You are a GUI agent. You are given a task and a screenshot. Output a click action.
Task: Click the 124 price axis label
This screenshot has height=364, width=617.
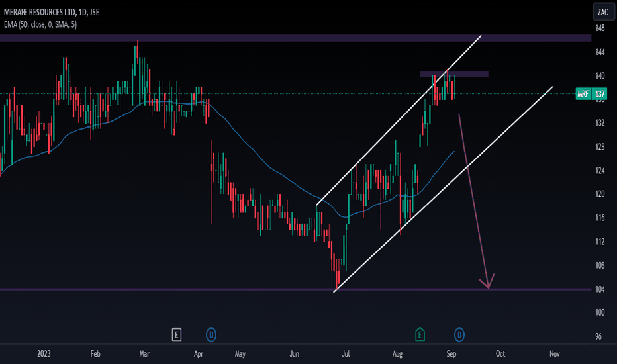[x=600, y=170]
